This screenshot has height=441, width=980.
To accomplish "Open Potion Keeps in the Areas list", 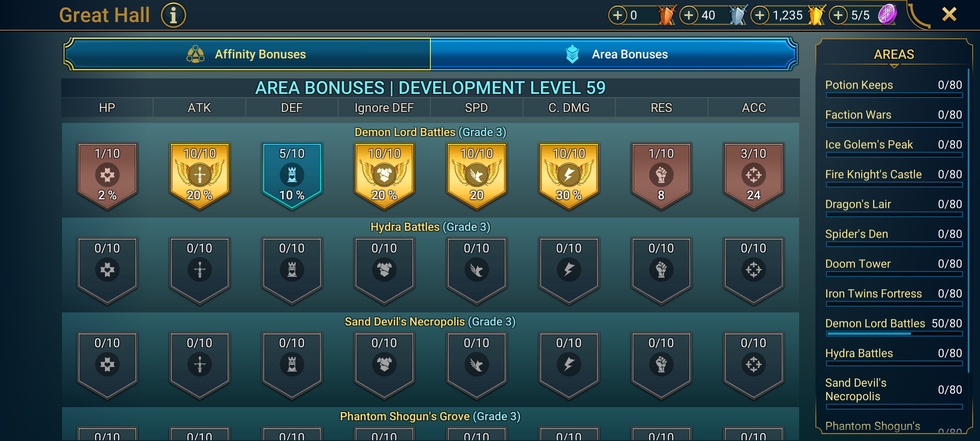I will [x=893, y=88].
